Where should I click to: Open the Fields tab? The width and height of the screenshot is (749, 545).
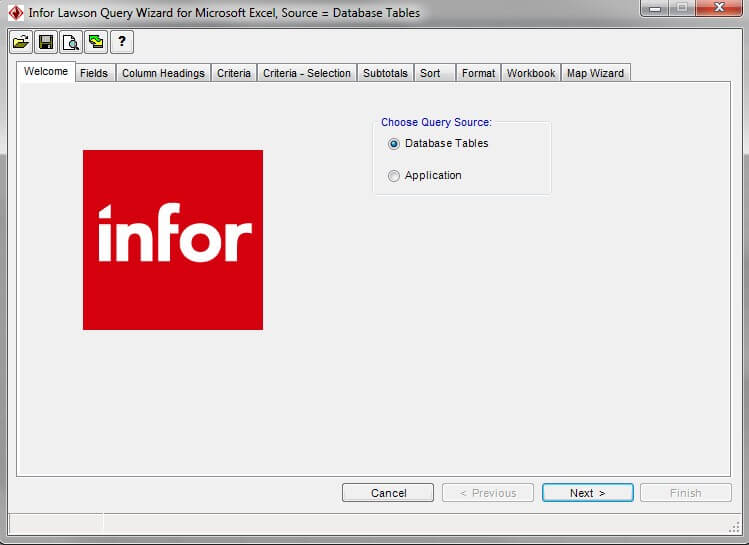(94, 73)
